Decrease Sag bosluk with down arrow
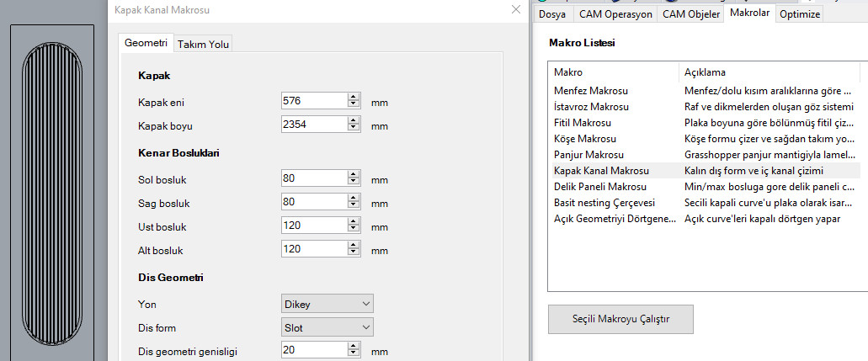868x361 pixels. click(354, 205)
